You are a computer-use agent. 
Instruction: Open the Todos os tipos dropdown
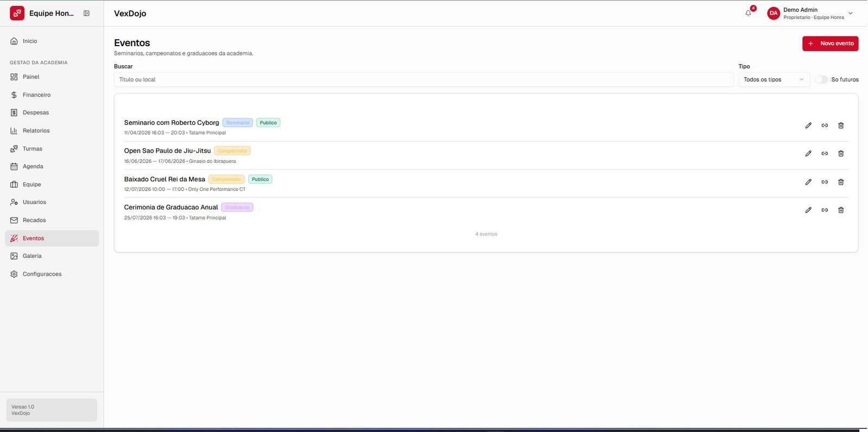(774, 79)
